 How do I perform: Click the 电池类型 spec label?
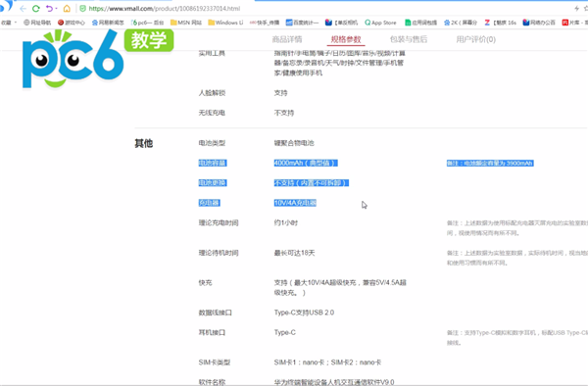tap(212, 143)
